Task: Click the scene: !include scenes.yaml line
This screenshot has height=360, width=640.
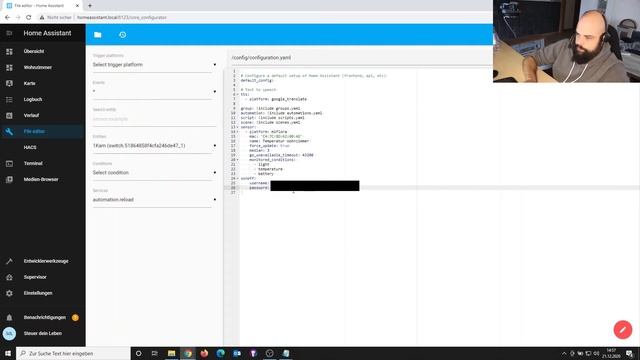Action: click(x=270, y=122)
